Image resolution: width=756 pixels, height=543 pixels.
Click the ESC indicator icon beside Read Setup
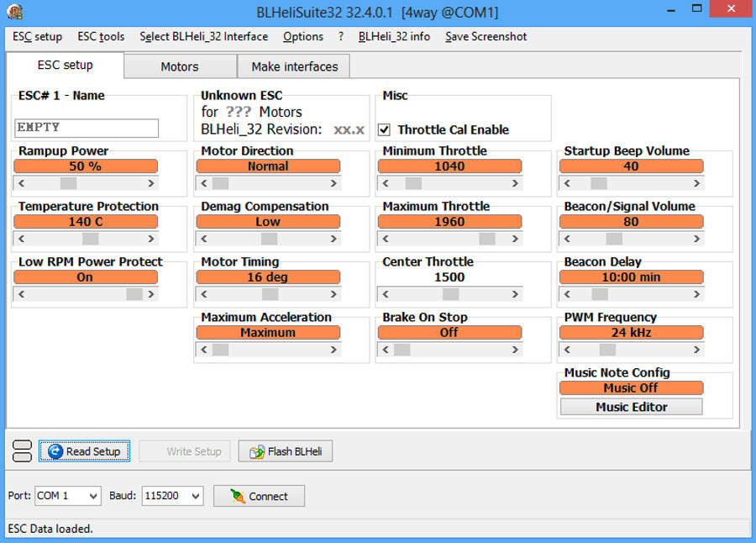tap(23, 451)
